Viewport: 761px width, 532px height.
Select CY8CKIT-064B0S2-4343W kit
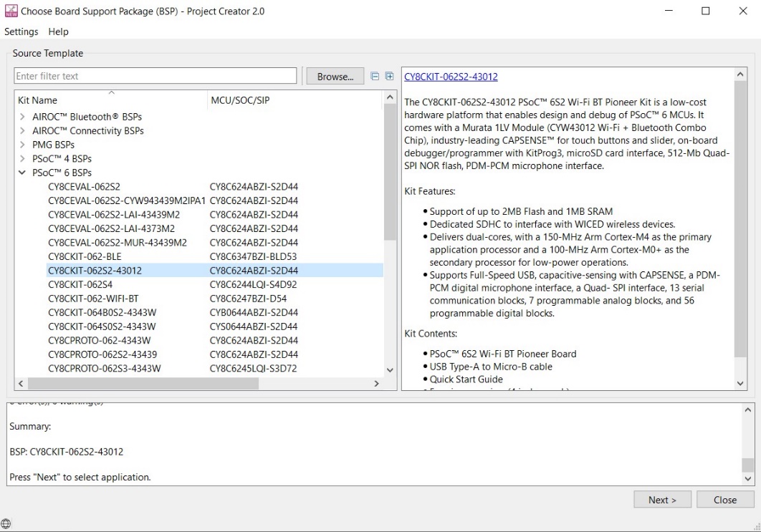tap(215, 313)
